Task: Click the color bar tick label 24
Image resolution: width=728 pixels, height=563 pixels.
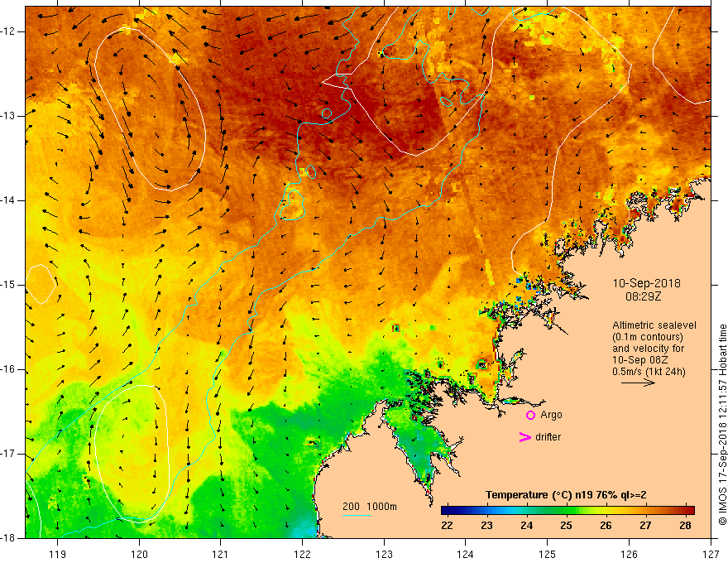Action: (x=526, y=526)
